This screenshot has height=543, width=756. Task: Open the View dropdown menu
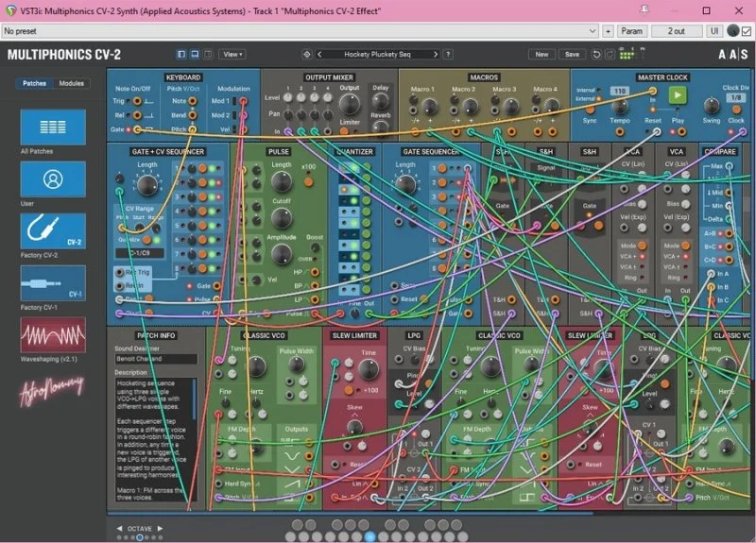point(232,55)
